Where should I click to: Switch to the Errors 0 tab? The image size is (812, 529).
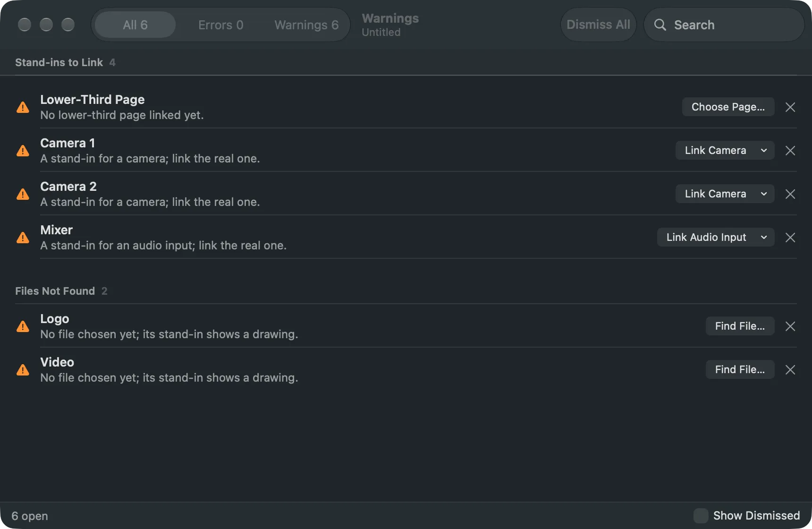click(221, 25)
